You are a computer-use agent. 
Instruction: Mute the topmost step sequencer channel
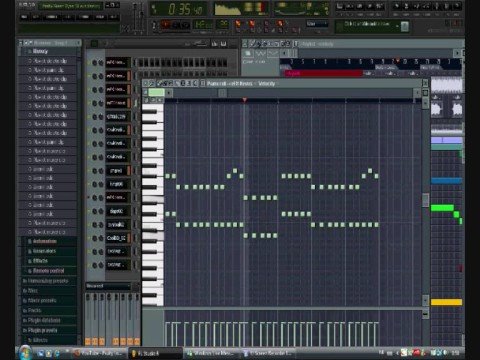[89, 63]
